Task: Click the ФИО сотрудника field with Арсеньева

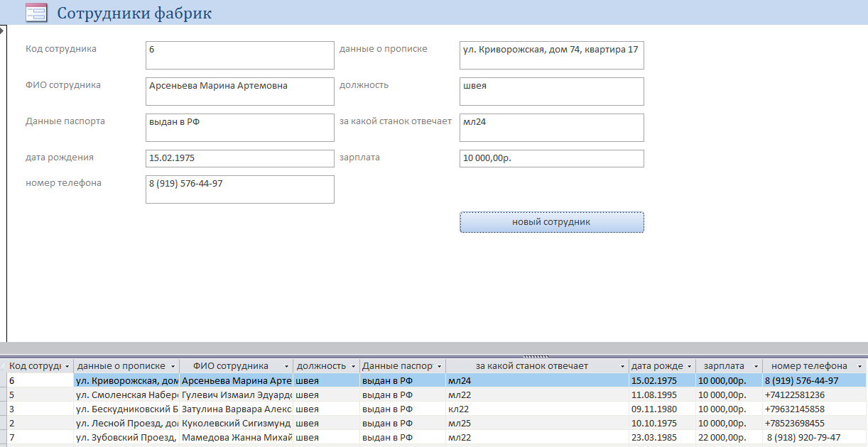Action: tap(239, 92)
